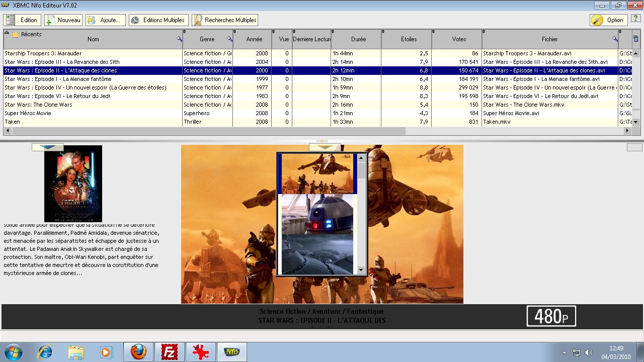Click the fanart list scroll down arrow
Image resolution: width=644 pixels, height=362 pixels.
(x=361, y=270)
